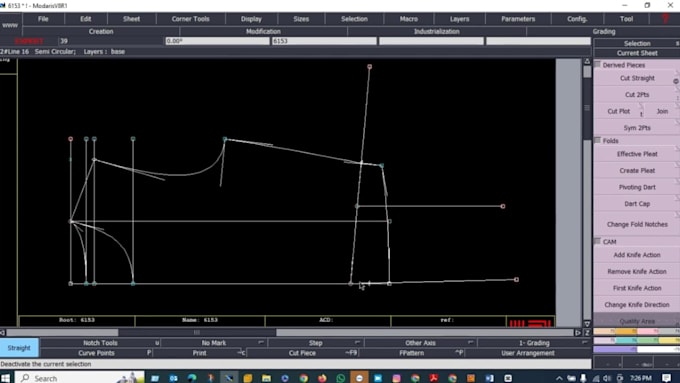Toggle the Print display option
The image size is (680, 383).
(x=199, y=353)
